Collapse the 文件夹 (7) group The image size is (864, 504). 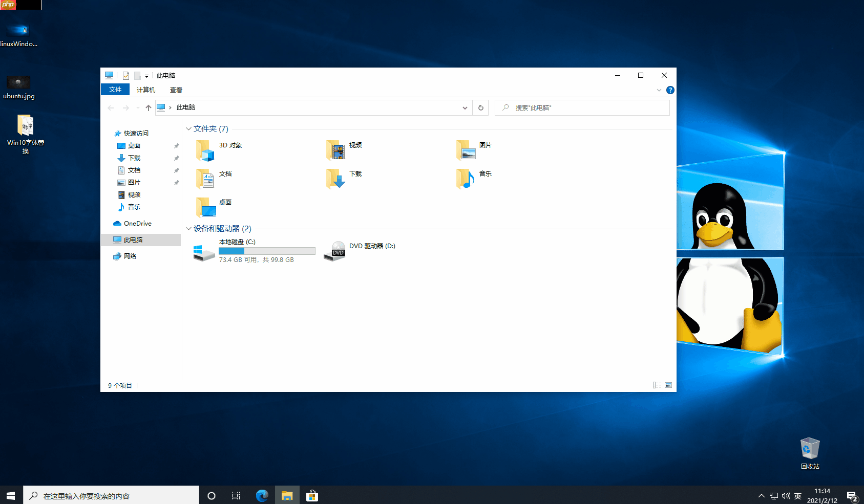click(x=188, y=129)
